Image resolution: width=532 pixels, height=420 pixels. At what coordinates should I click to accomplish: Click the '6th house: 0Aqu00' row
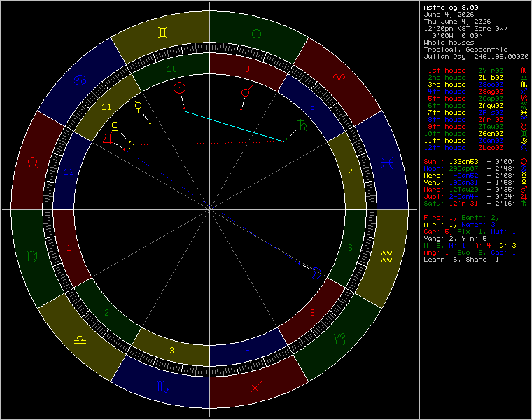(x=476, y=106)
